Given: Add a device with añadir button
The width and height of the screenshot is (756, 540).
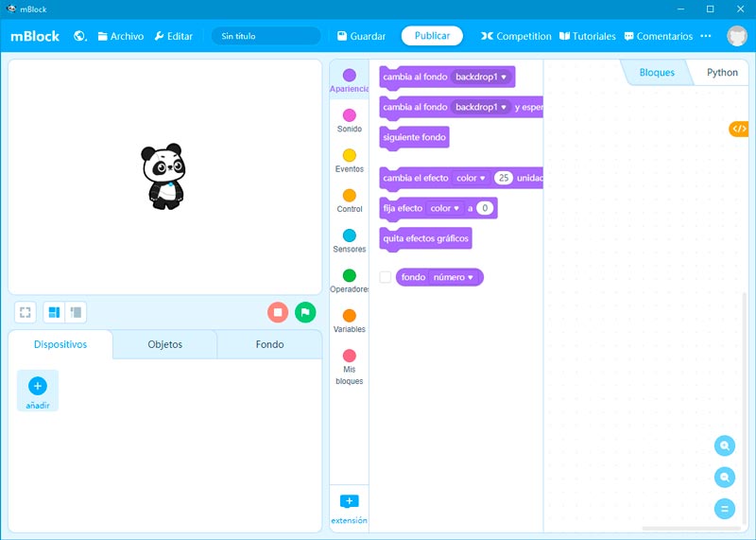Looking at the screenshot, I should (x=38, y=391).
